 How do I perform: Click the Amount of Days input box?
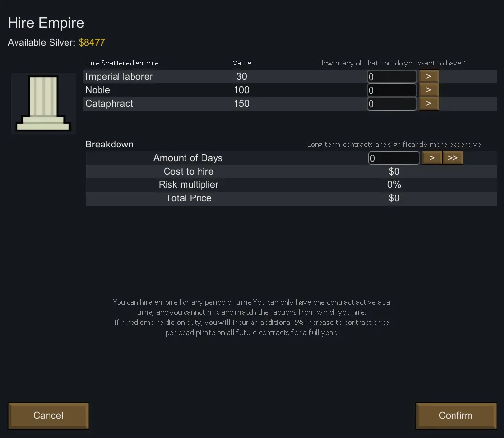394,158
